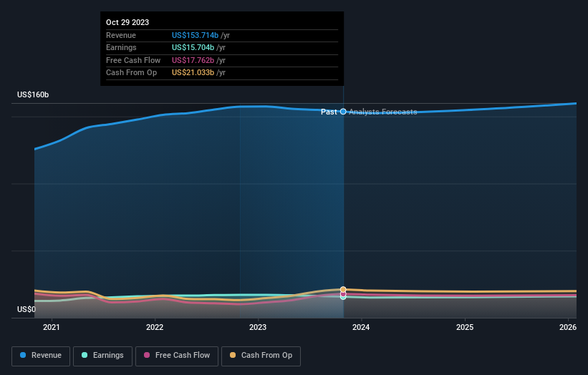Image resolution: width=588 pixels, height=375 pixels.
Task: Toggle the Free Cash Flow legend button
Action: click(x=177, y=356)
